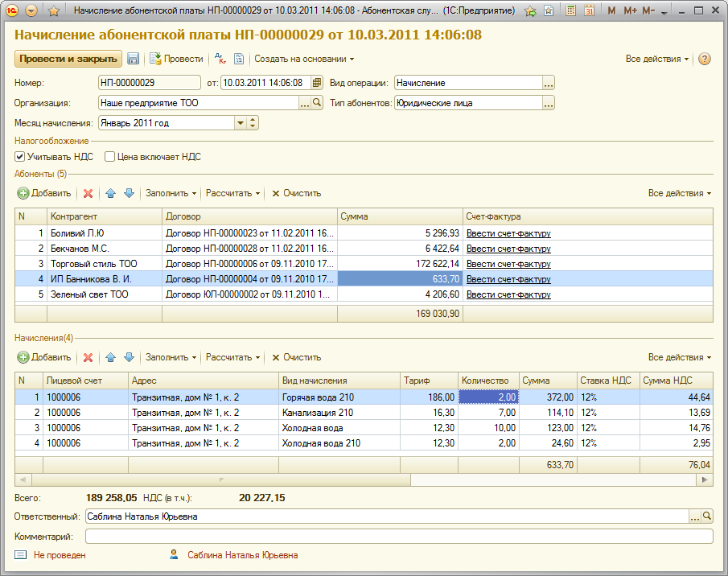Expand the Месяц начисления dropdown
Image resolution: width=728 pixels, height=576 pixels.
point(240,123)
